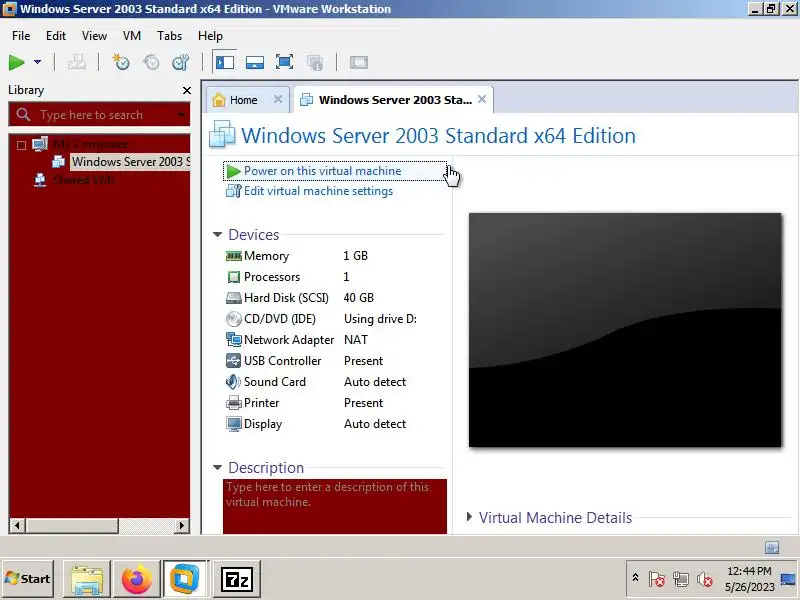This screenshot has width=800, height=600.
Task: Open Windows Explorer from the taskbar
Action: click(x=87, y=579)
